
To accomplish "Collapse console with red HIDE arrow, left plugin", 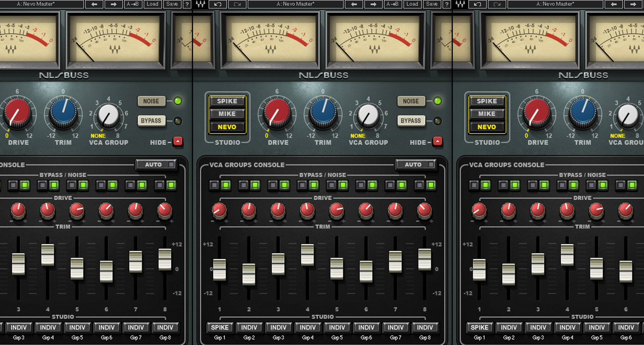I will [178, 141].
